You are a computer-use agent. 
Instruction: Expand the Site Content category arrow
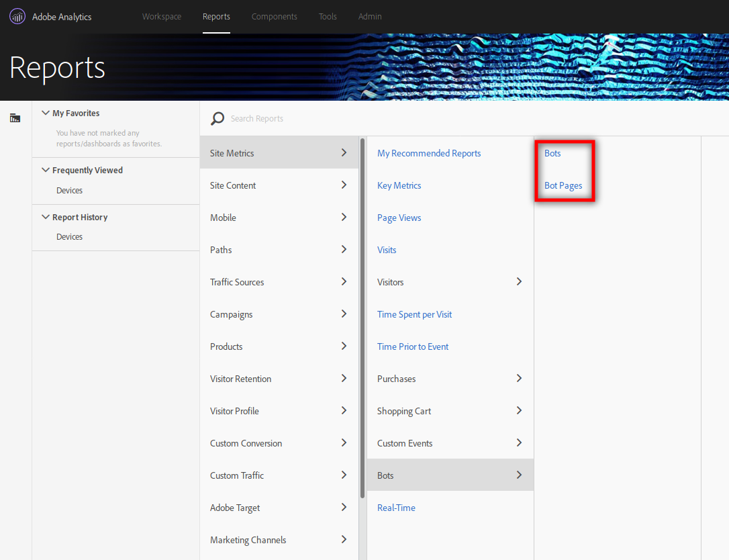(344, 185)
